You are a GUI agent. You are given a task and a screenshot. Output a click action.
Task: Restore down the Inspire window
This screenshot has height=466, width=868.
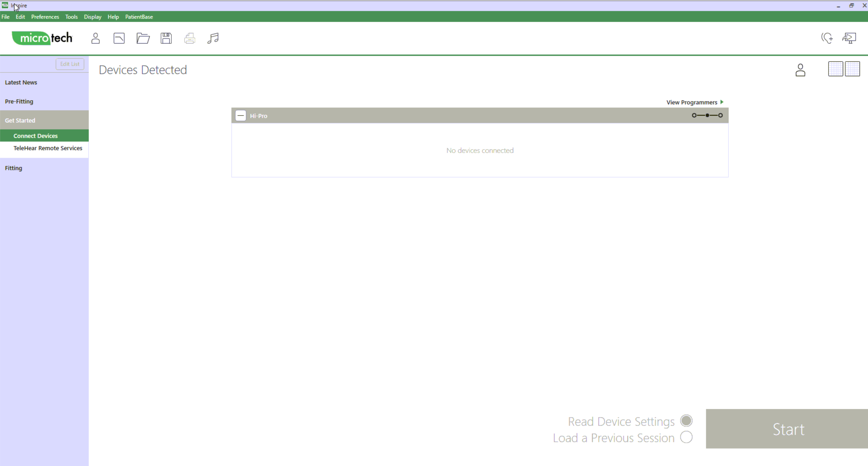(851, 5)
